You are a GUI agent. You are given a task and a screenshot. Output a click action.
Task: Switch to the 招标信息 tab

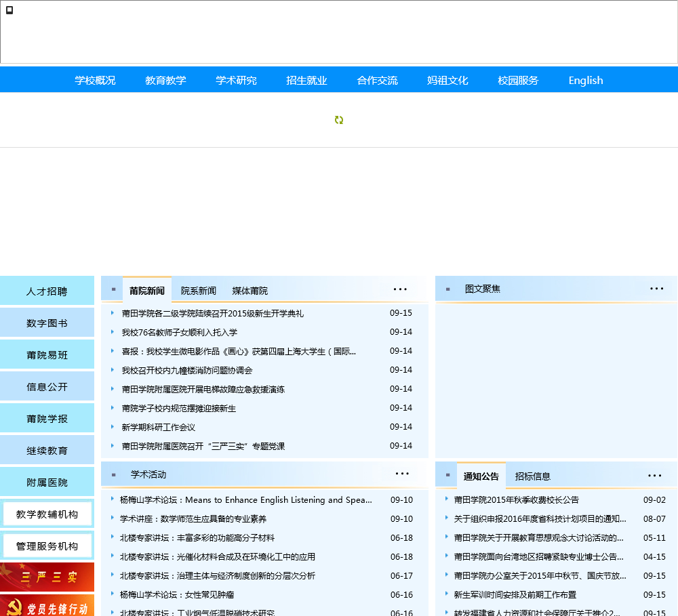coord(533,476)
